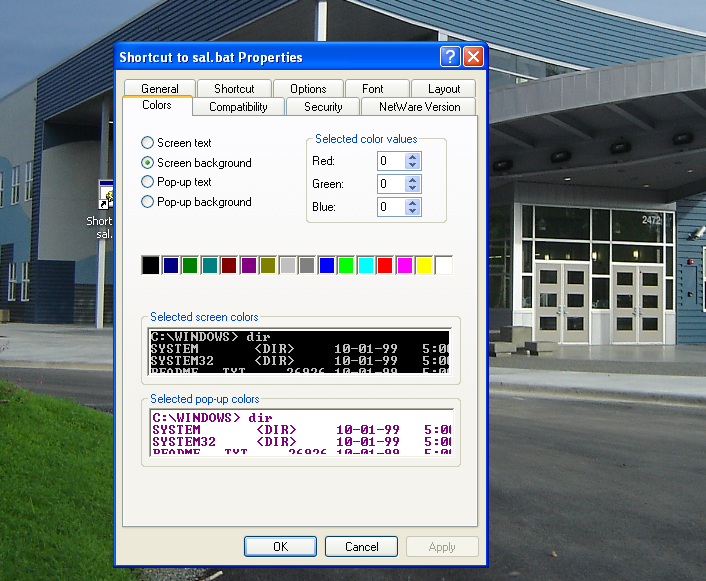Click the Red value input field
This screenshot has width=706, height=581.
(390, 161)
